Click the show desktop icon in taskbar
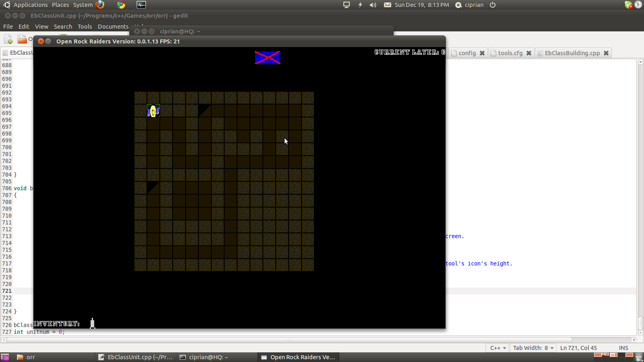The image size is (644, 362). (x=5, y=357)
